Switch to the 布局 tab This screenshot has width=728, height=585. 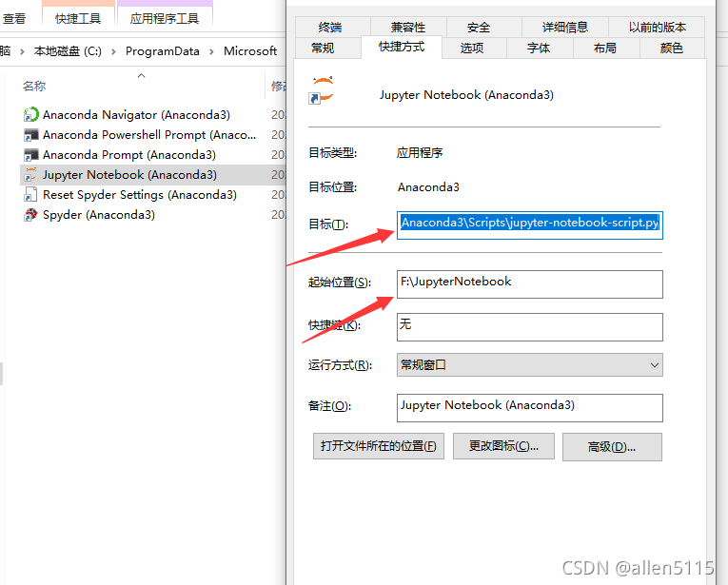[x=605, y=48]
